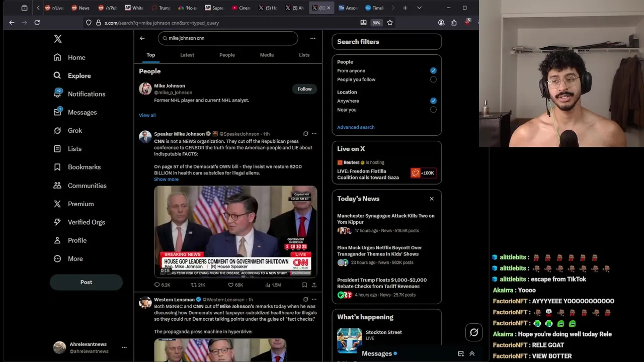
Task: Open Grok in X sidebar
Action: coord(68,131)
